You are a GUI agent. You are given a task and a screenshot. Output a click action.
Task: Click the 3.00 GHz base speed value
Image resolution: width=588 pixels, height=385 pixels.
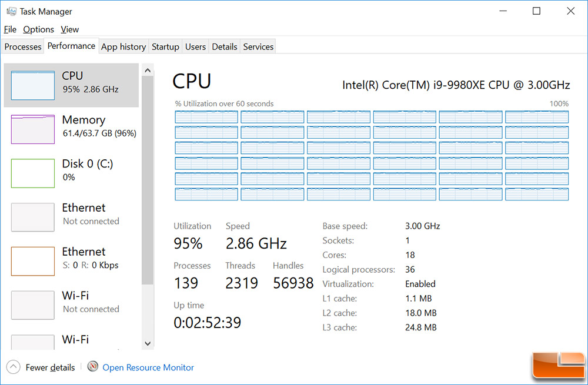422,226
